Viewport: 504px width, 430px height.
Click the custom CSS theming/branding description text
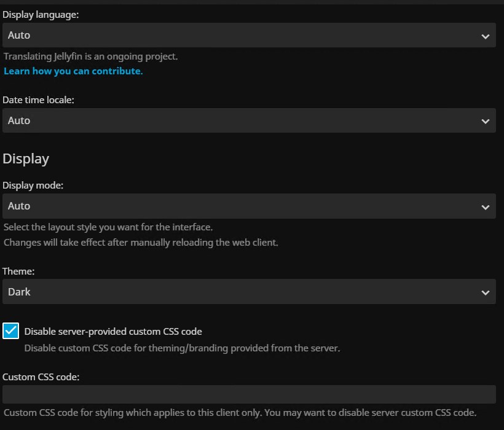coord(182,348)
